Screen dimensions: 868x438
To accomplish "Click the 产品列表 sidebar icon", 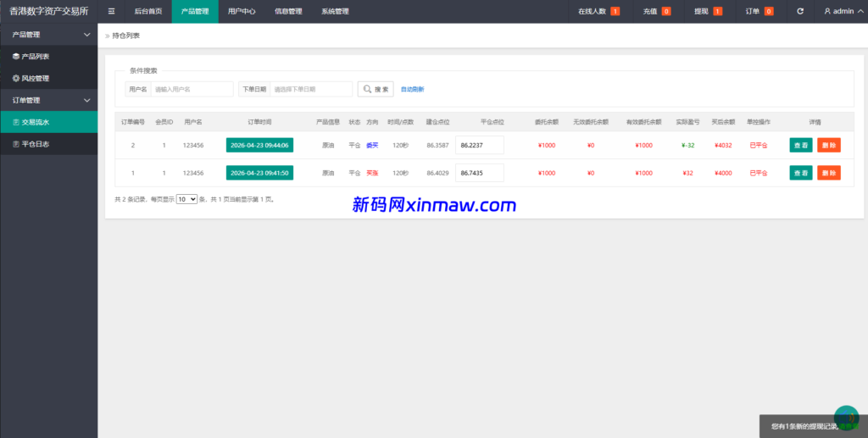I will (16, 57).
